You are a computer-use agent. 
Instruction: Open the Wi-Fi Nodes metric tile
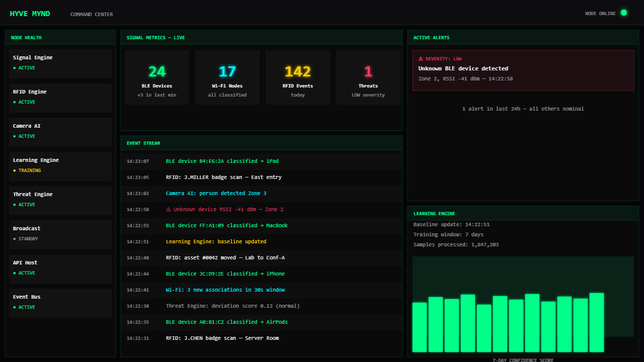coord(227,77)
